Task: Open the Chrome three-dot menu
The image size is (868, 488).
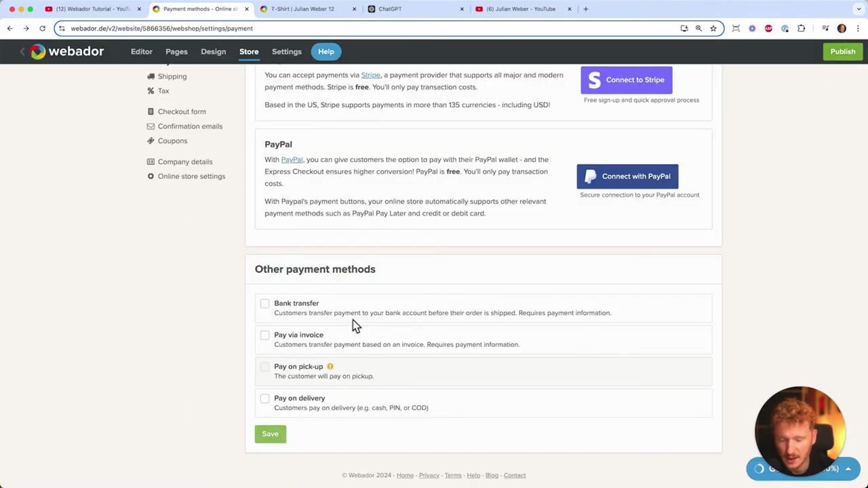Action: tap(858, 28)
